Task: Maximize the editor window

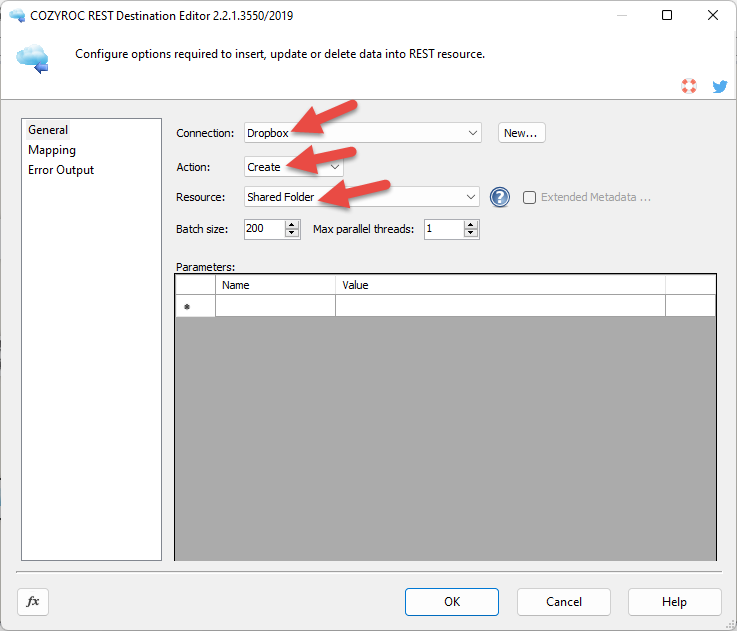Action: 666,16
